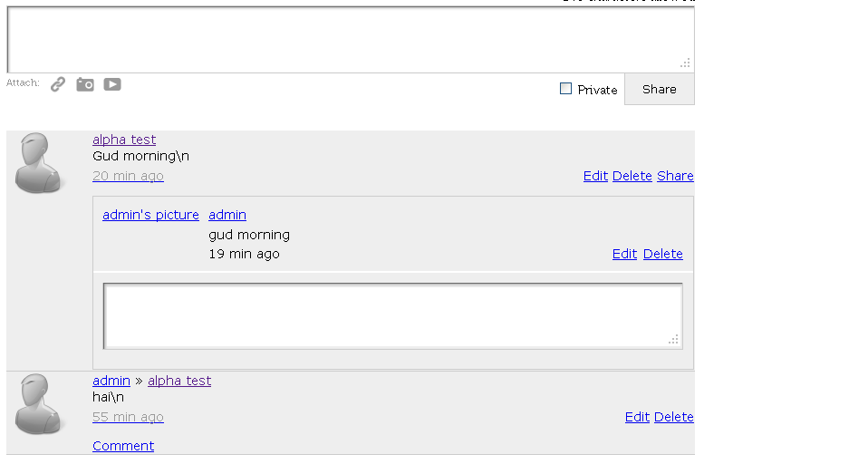Toggle the Private checkbox
The width and height of the screenshot is (868, 464).
tap(565, 89)
